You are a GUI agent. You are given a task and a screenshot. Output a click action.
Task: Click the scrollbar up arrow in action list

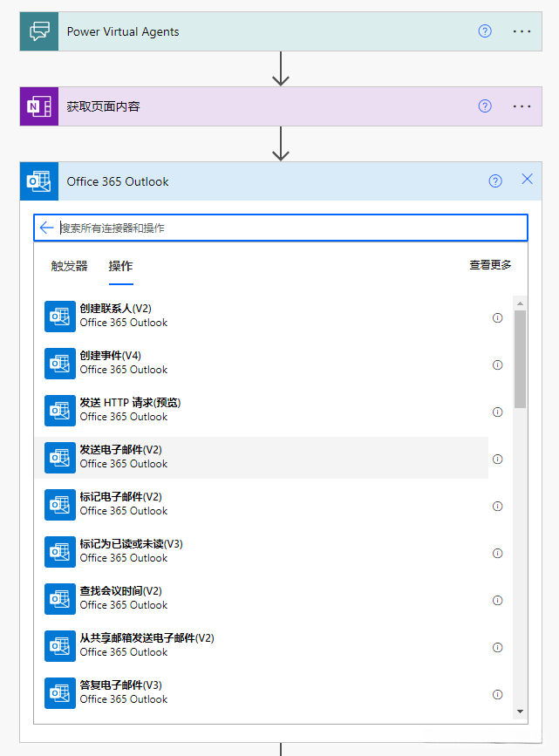point(520,303)
